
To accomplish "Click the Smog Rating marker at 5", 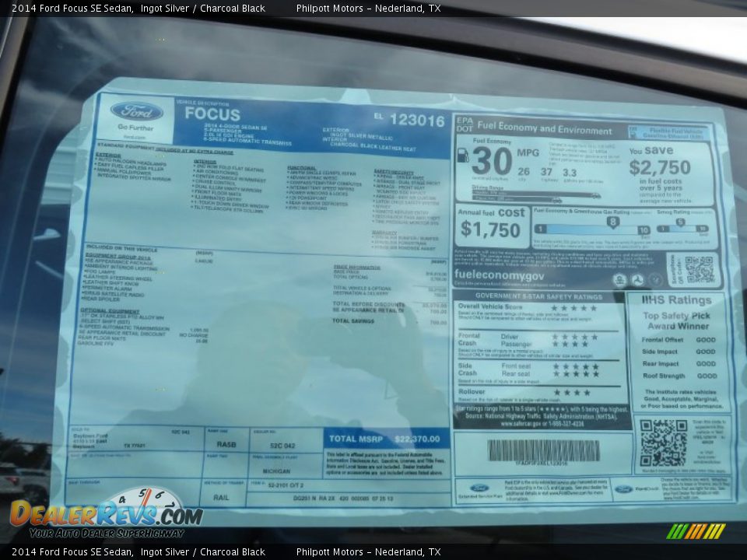I will [679, 222].
